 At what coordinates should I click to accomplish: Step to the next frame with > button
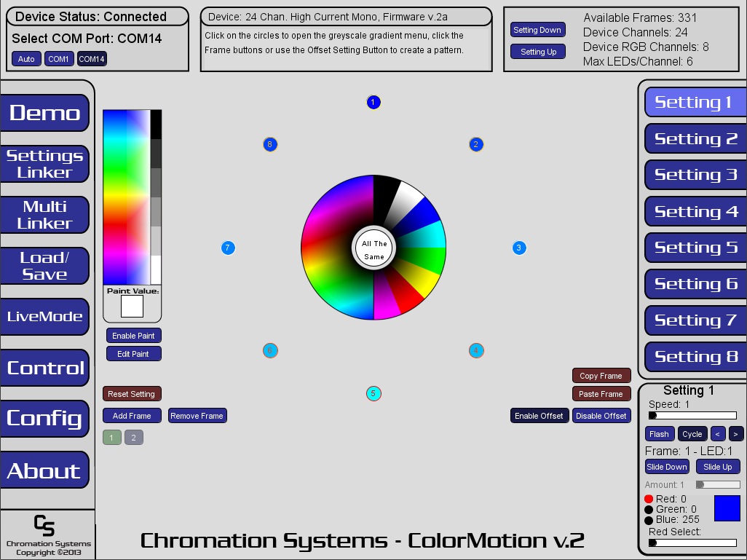tap(736, 433)
